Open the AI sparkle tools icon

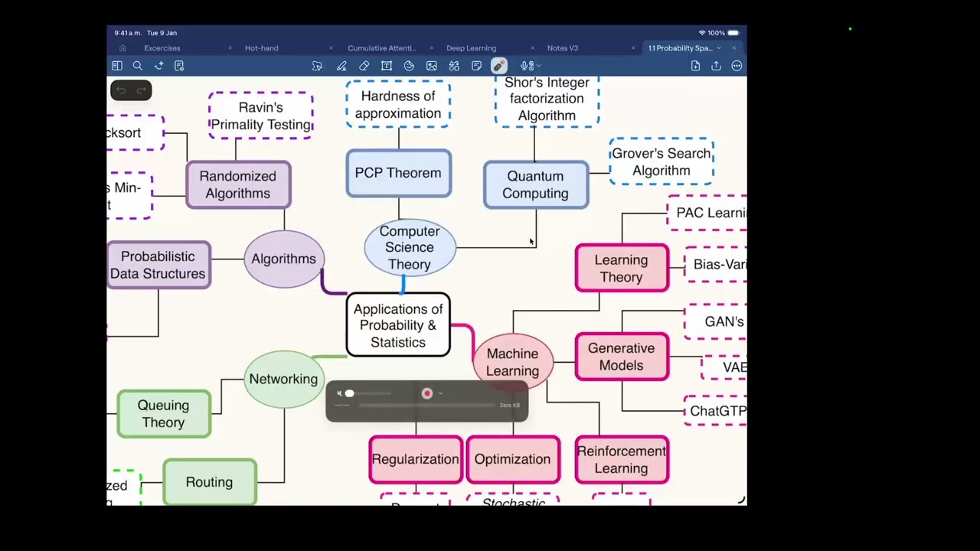point(158,66)
